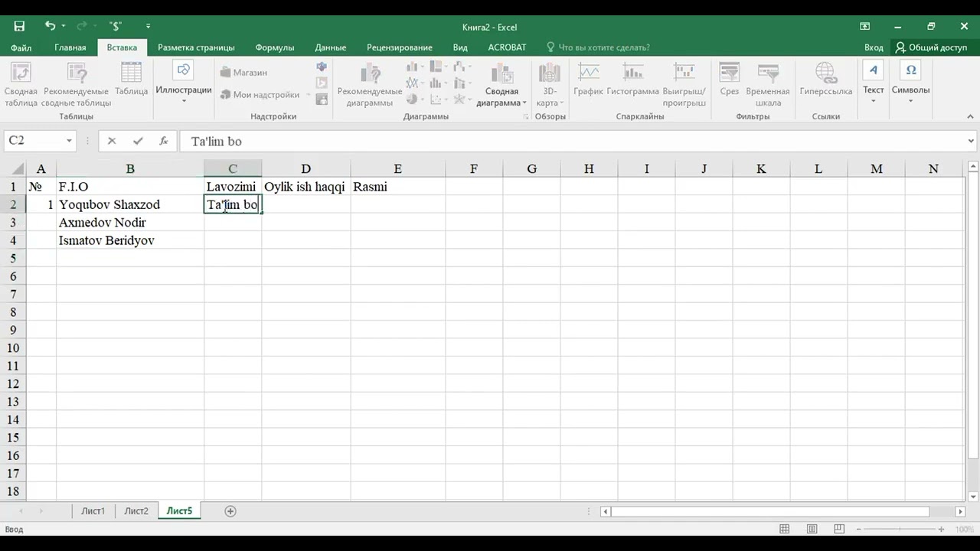
Task: Add a Временная шкала timeline filter
Action: click(x=767, y=85)
